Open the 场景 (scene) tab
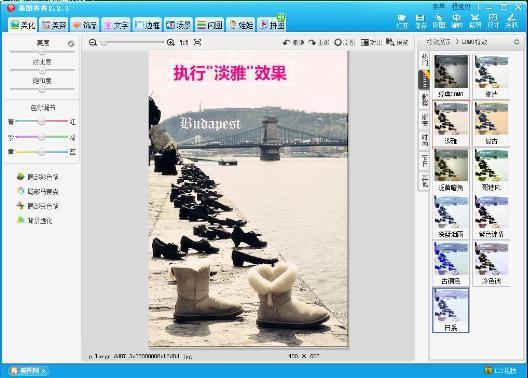Image resolution: width=528 pixels, height=378 pixels. (x=178, y=25)
